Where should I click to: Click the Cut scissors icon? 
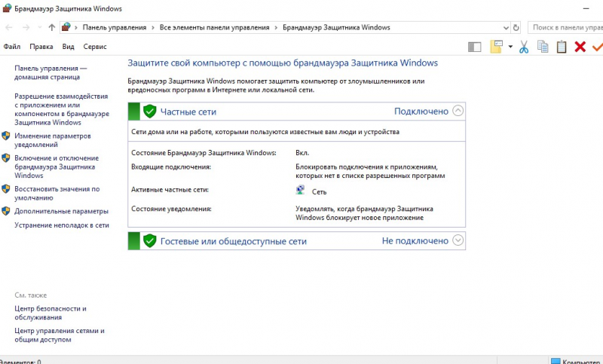[x=523, y=47]
